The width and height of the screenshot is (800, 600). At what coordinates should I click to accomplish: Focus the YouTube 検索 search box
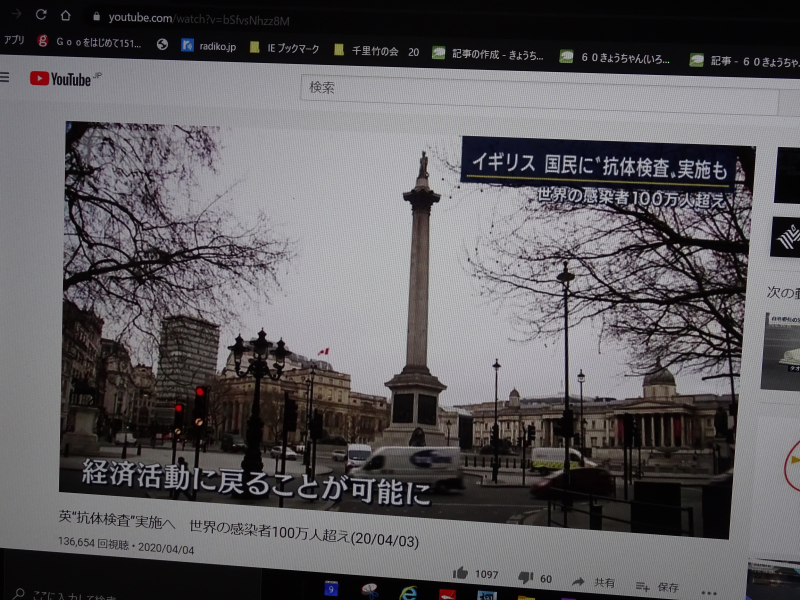539,93
